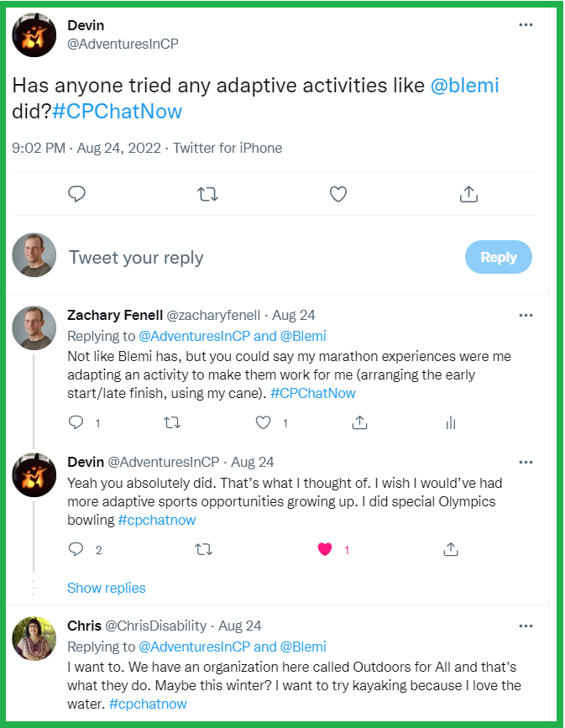
Task: Expand Show replies thread
Action: (107, 588)
